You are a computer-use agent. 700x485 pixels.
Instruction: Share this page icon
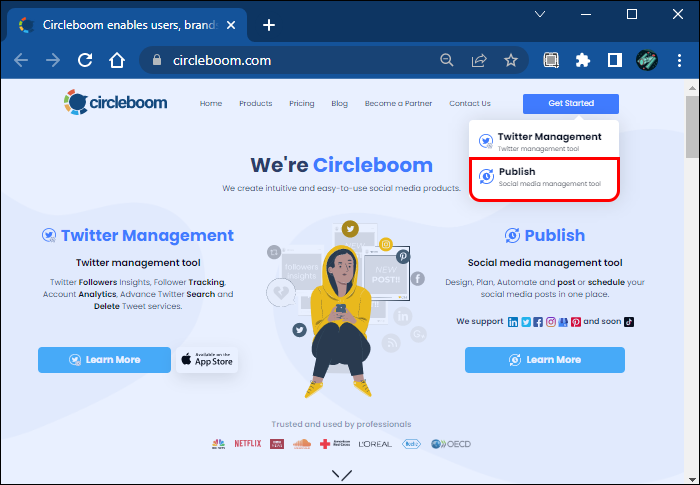[x=479, y=60]
